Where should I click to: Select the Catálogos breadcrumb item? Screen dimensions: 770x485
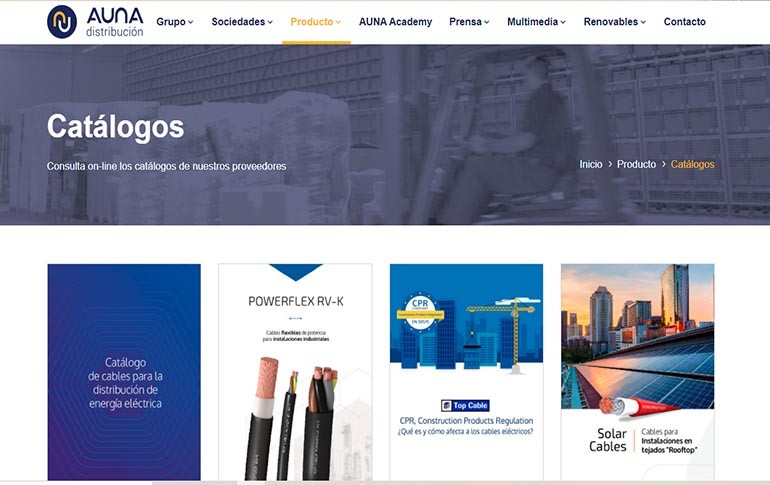point(692,164)
